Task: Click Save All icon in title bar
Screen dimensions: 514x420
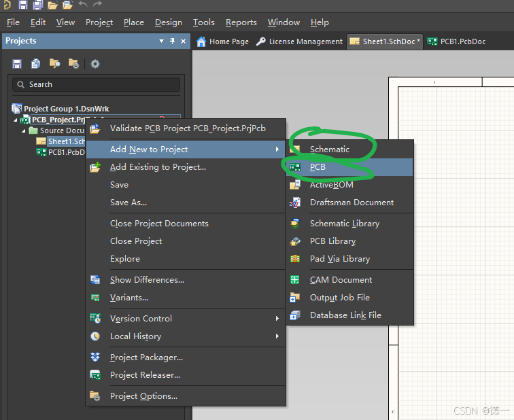Action: click(x=37, y=5)
